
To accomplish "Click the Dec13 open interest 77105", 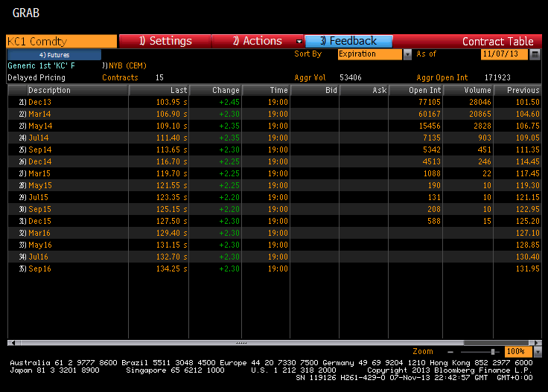I will [430, 102].
